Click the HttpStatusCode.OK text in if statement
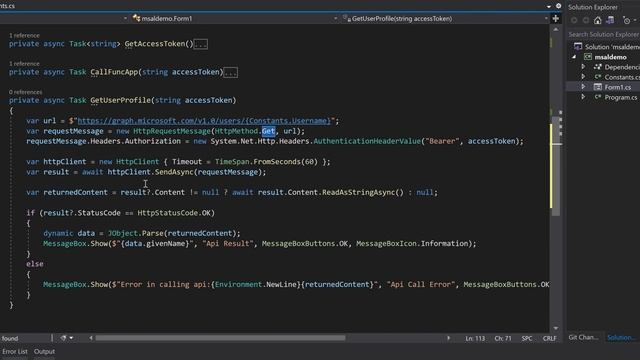 click(175, 213)
